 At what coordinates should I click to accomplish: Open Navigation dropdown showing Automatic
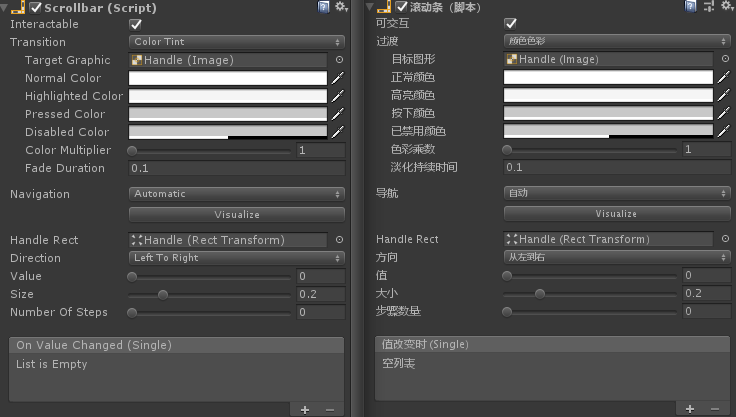click(237, 194)
